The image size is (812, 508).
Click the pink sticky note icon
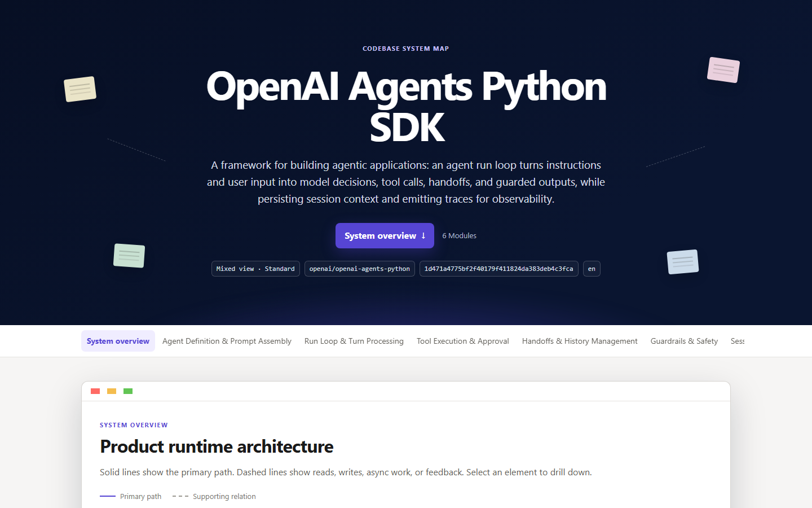click(x=723, y=70)
